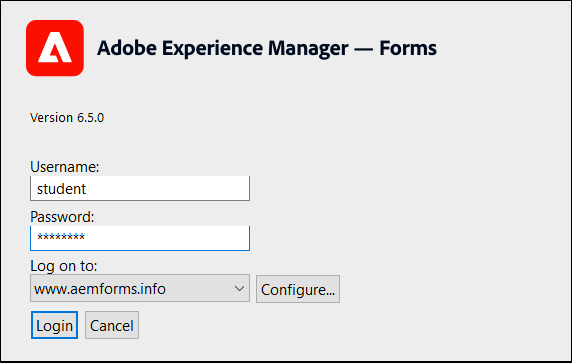The image size is (572, 363).
Task: Click the Adobe Experience Manager — Forms title
Action: click(267, 48)
